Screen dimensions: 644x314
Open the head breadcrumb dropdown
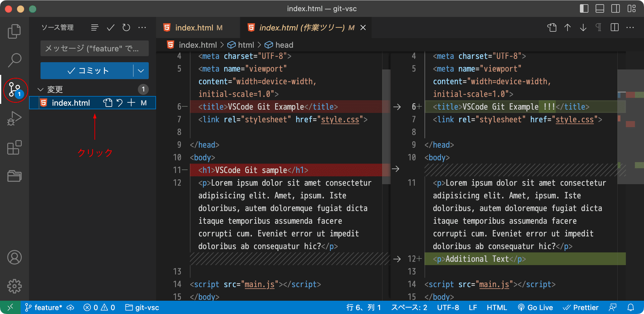279,45
